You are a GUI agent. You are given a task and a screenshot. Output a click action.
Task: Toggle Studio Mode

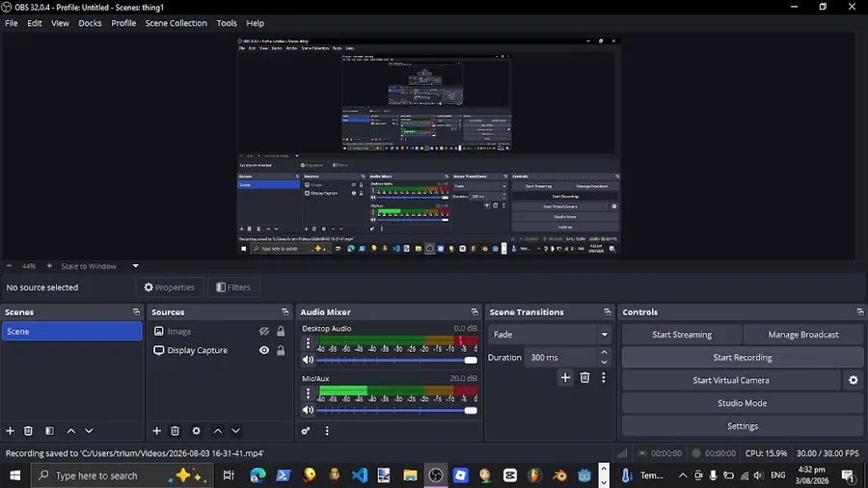(x=743, y=403)
